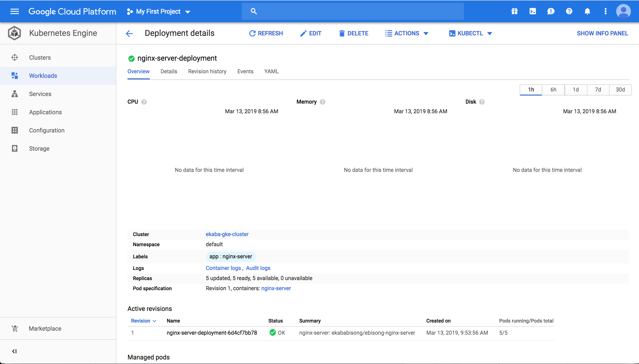
Task: Click the Kubernetes Engine sidebar icon
Action: pyautogui.click(x=14, y=33)
